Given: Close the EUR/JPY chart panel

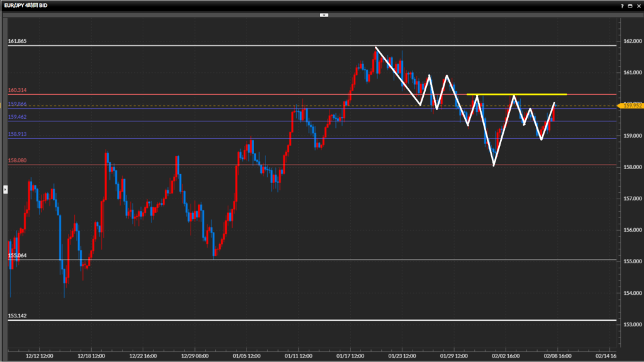Looking at the screenshot, I should [638, 5].
